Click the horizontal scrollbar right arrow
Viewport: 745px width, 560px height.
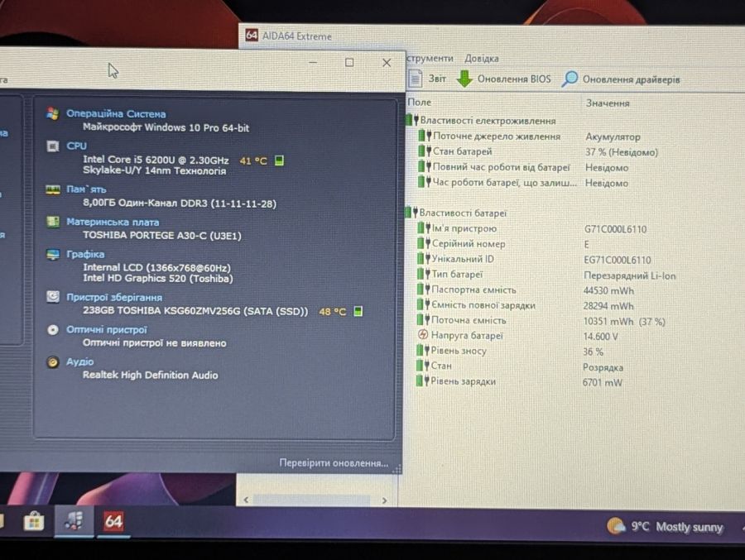[x=384, y=500]
